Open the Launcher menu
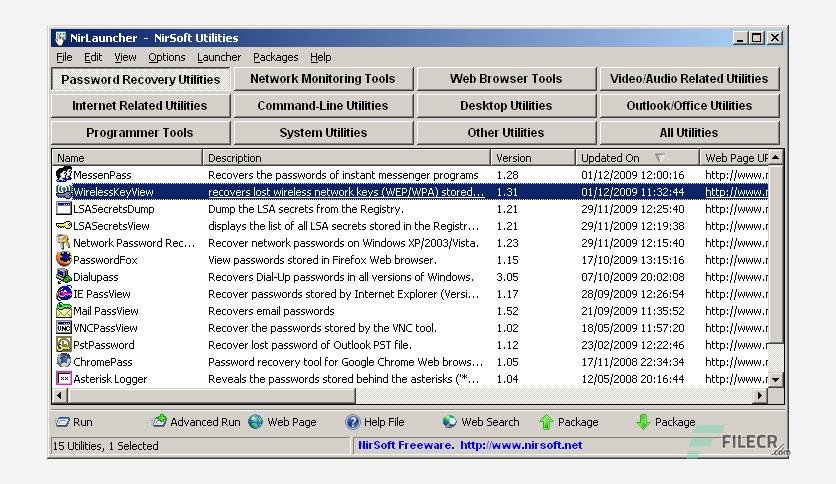Viewport: 836px width, 484px height. [219, 57]
